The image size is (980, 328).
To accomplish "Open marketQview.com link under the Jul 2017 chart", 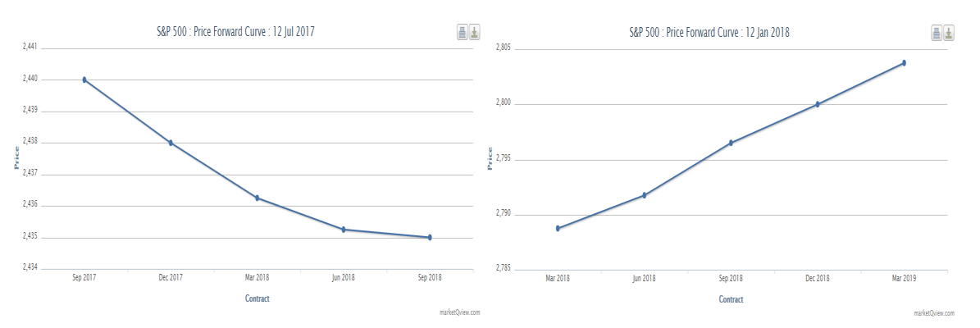I will pyautogui.click(x=460, y=312).
